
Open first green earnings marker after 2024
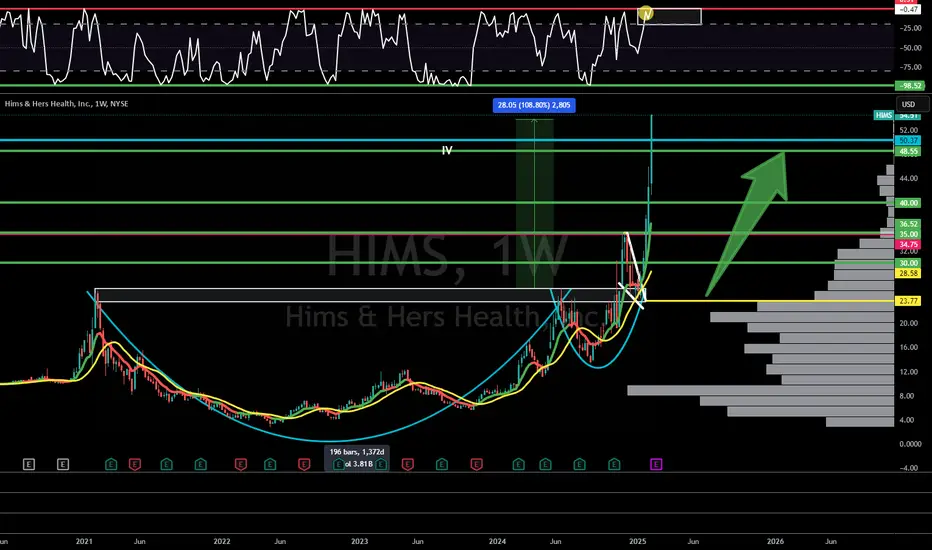518,464
